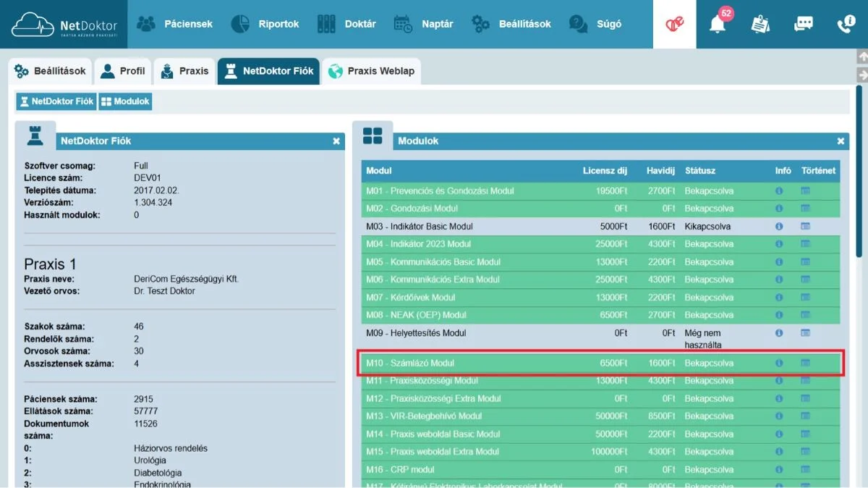Show info for M15 Praxis weboldal Extra Modul
868x488 pixels.
[x=779, y=452]
